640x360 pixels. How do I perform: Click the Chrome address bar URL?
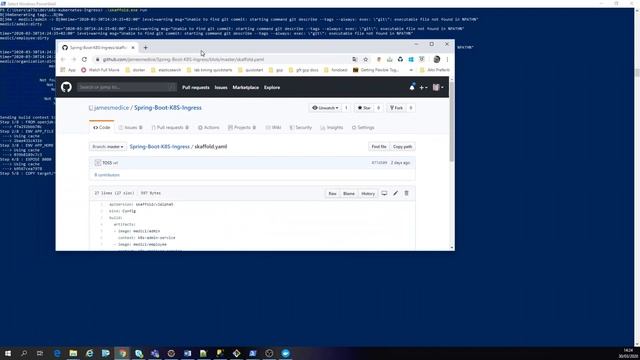point(183,60)
